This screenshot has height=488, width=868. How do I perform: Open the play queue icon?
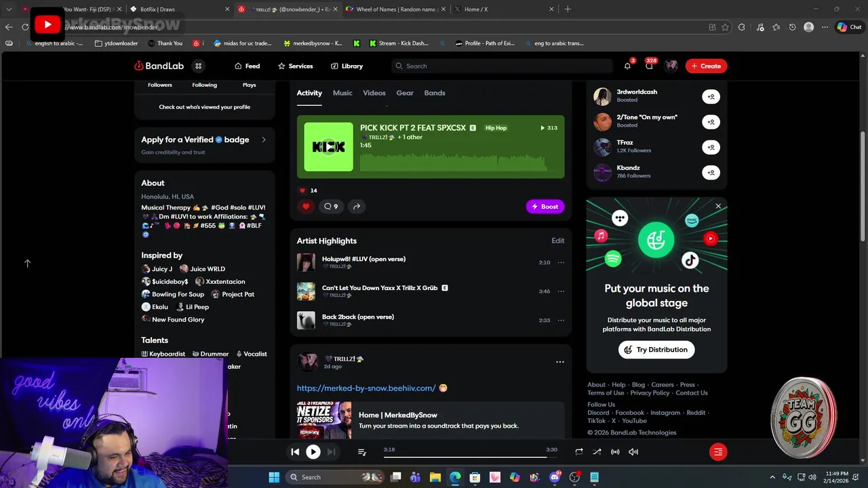pos(361,451)
